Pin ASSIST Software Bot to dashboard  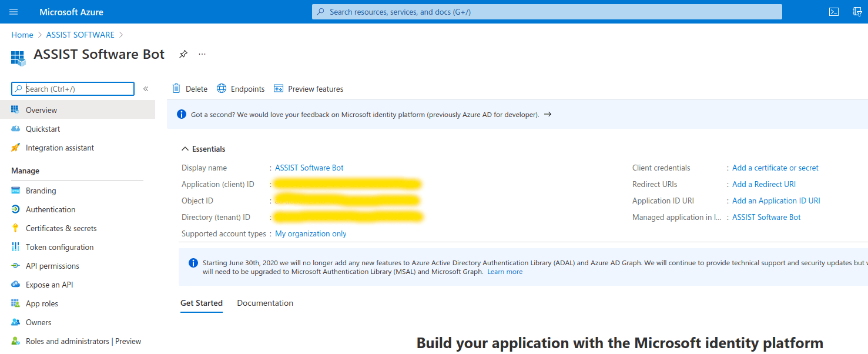point(183,54)
